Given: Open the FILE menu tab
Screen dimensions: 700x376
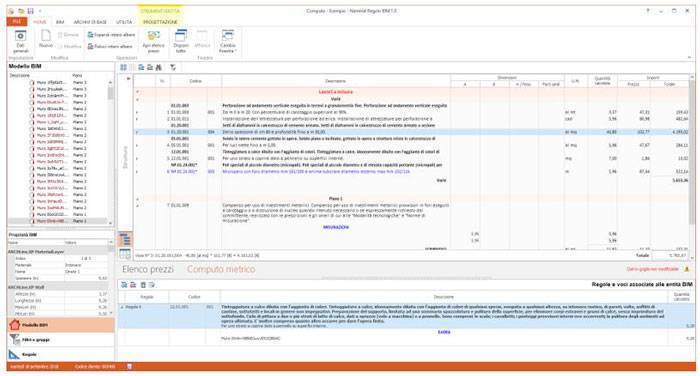Looking at the screenshot, I should point(17,22).
